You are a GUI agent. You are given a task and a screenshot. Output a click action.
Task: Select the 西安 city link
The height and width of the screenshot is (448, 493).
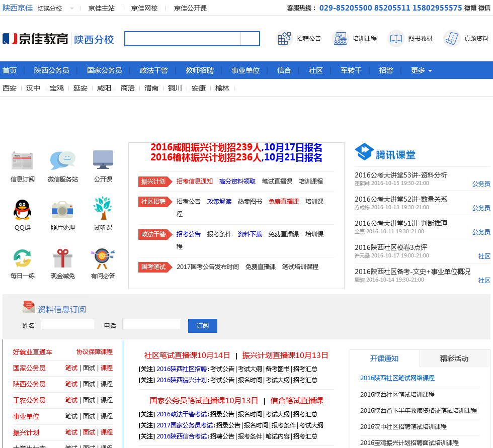[x=10, y=88]
